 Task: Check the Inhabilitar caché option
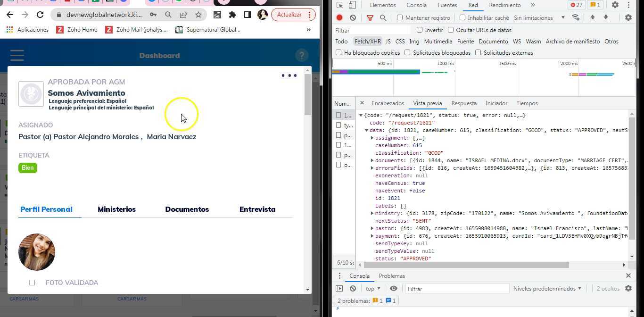[x=462, y=18]
